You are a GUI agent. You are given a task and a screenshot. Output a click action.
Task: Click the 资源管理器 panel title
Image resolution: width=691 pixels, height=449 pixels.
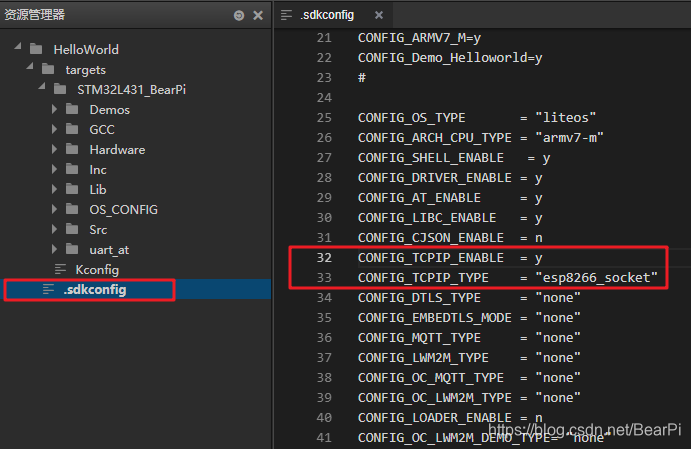pyautogui.click(x=34, y=15)
